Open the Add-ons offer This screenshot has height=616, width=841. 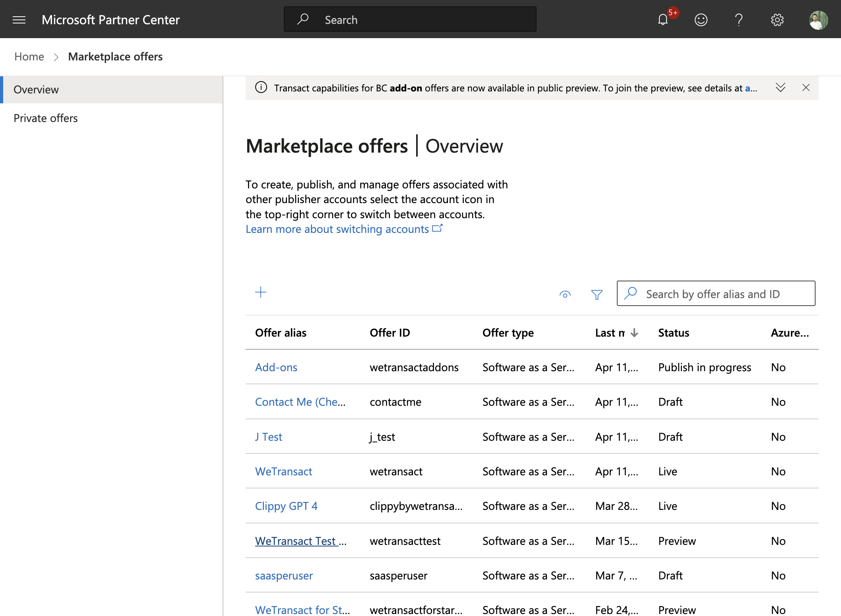(x=276, y=367)
